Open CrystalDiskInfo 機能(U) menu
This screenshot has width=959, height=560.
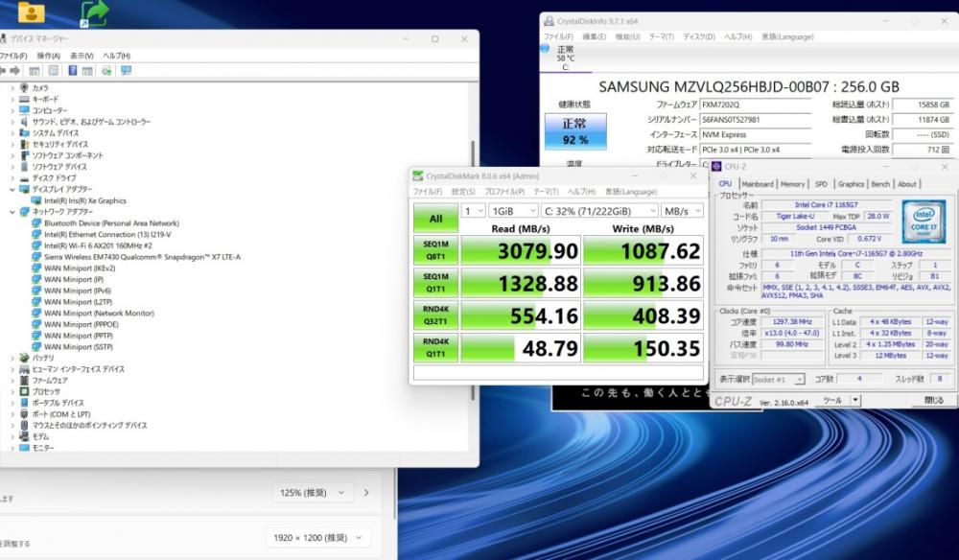tap(627, 36)
